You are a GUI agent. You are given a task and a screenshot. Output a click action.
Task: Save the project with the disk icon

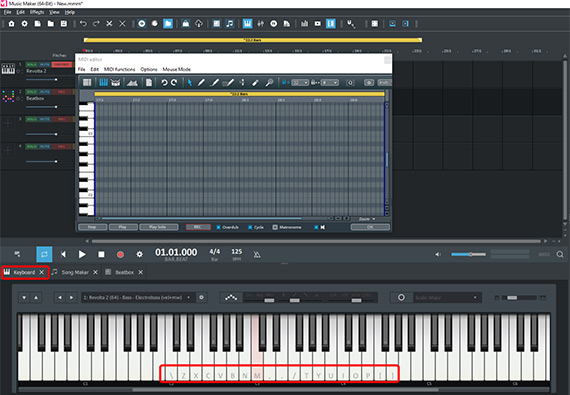click(64, 24)
